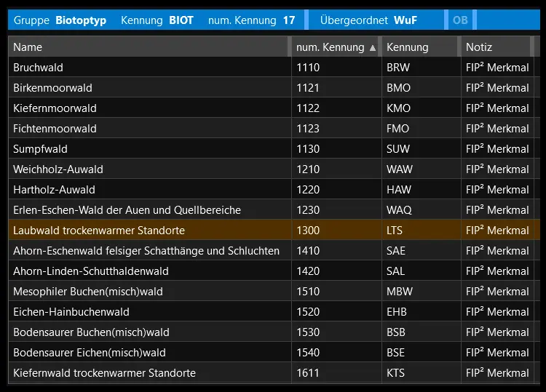546x392 pixels.
Task: Click numeric code 1540 cell
Action: [x=308, y=353]
